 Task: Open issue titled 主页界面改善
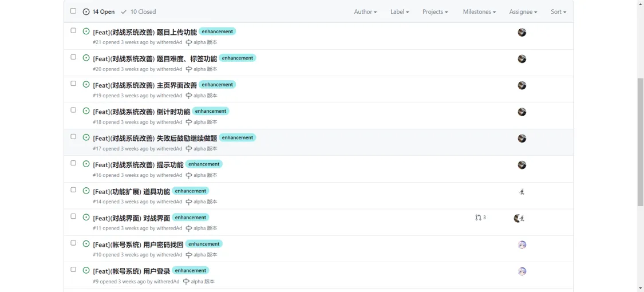coord(145,85)
